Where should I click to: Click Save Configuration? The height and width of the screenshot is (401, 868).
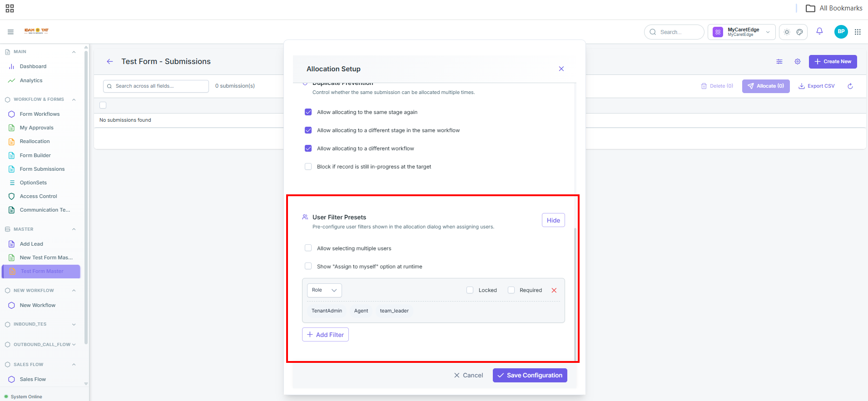click(x=530, y=375)
